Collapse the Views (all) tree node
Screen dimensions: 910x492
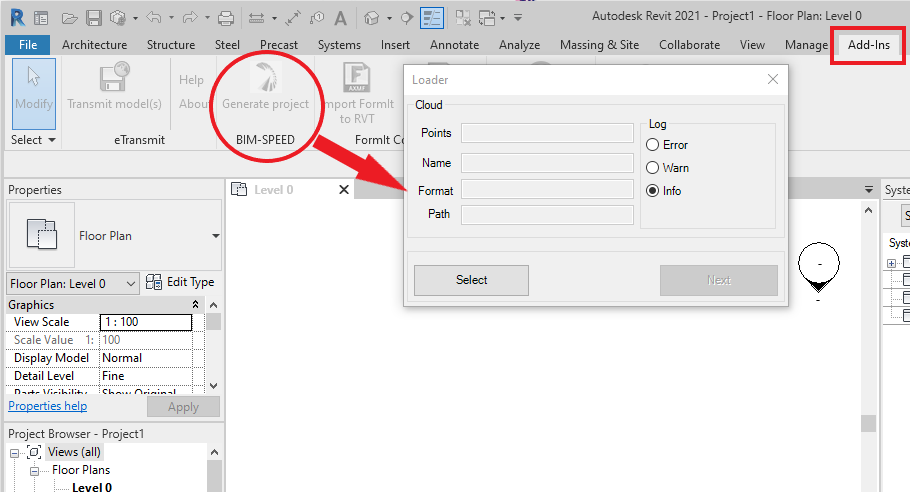coord(15,453)
